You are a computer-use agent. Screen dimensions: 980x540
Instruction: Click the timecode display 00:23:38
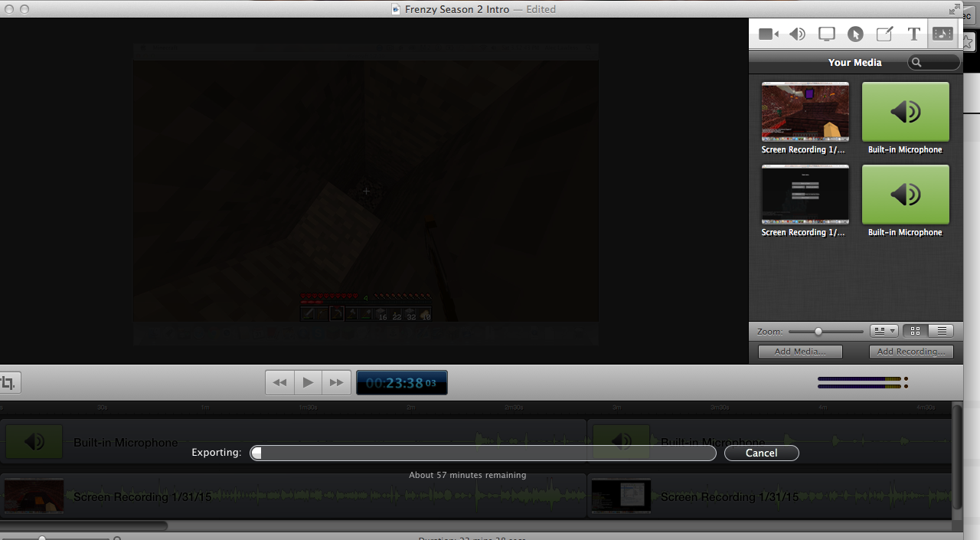(x=401, y=382)
